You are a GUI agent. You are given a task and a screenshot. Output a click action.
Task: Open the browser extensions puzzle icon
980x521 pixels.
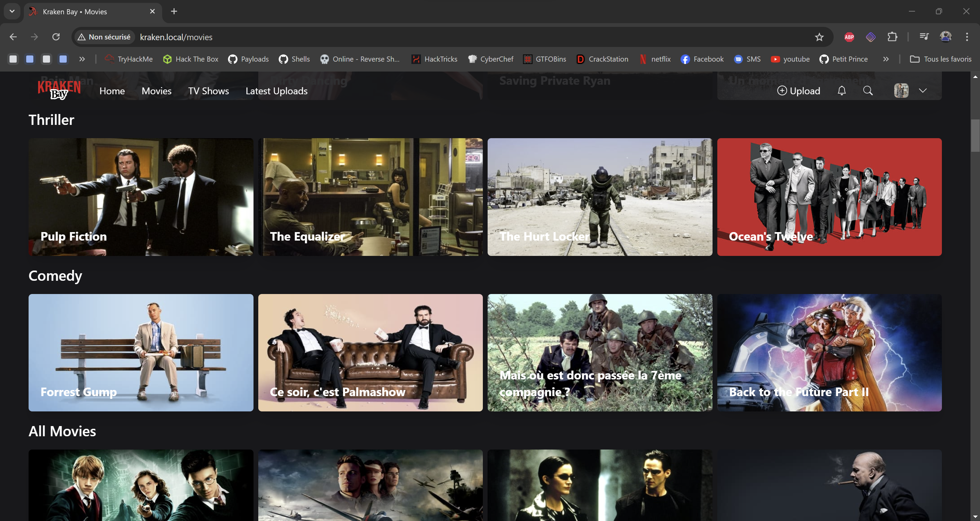click(892, 37)
